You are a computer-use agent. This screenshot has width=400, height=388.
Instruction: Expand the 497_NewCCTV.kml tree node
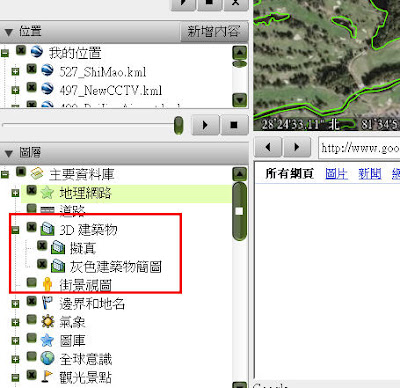coord(15,90)
